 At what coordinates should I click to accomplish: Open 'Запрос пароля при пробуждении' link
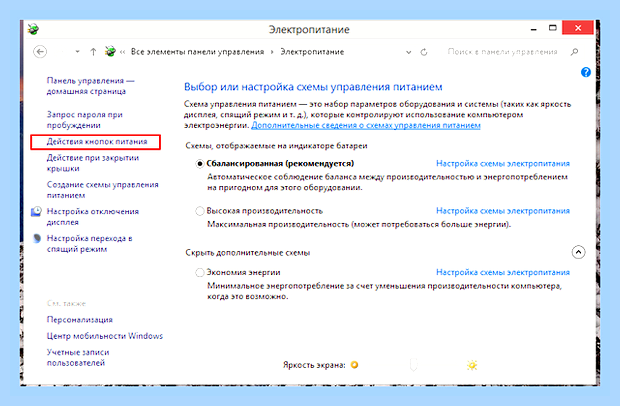click(85, 120)
